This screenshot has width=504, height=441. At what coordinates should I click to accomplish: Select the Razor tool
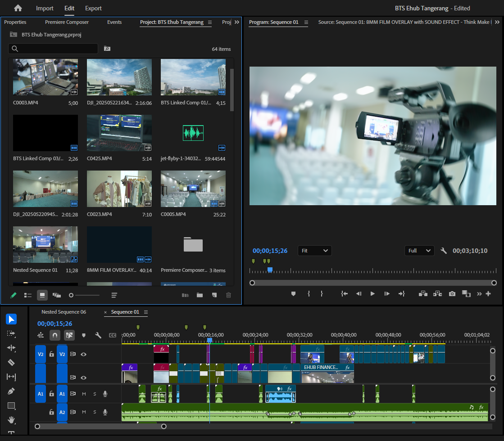click(x=11, y=362)
